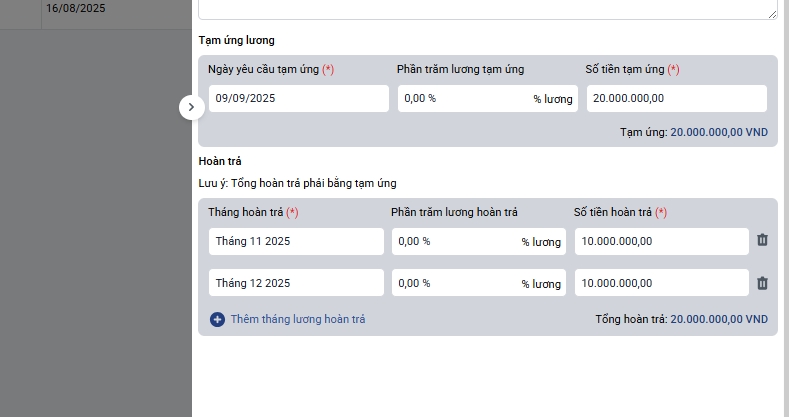Edit repayment percentage for Tháng 11 2025
The image size is (789, 417).
pyautogui.click(x=455, y=241)
